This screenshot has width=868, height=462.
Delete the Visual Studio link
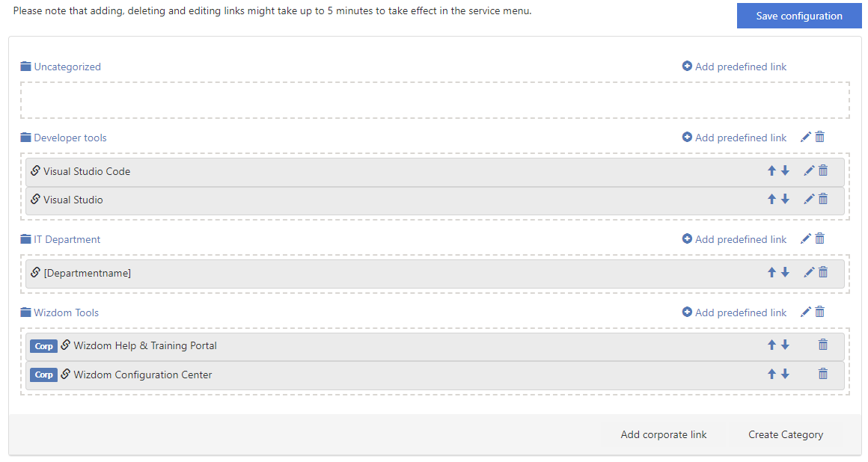coord(823,199)
